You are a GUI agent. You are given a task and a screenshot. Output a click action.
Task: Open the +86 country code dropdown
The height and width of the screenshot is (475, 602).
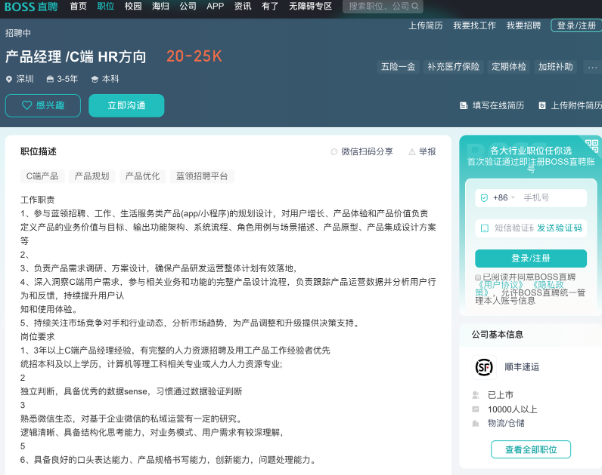503,198
